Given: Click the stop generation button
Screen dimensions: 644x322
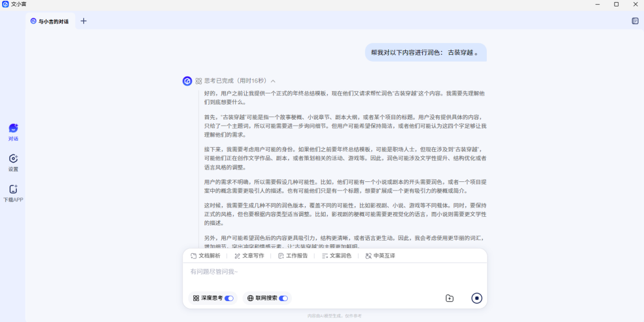Looking at the screenshot, I should coord(477,298).
